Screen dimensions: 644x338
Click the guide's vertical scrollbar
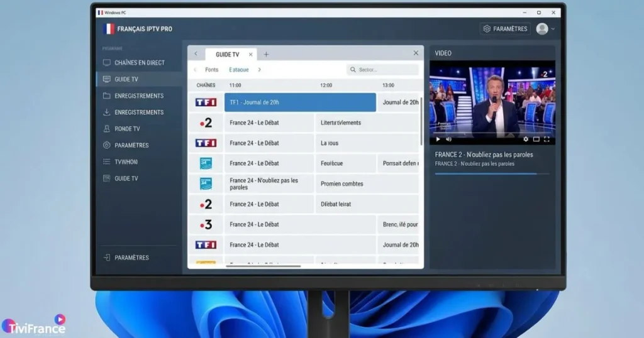coord(421,121)
